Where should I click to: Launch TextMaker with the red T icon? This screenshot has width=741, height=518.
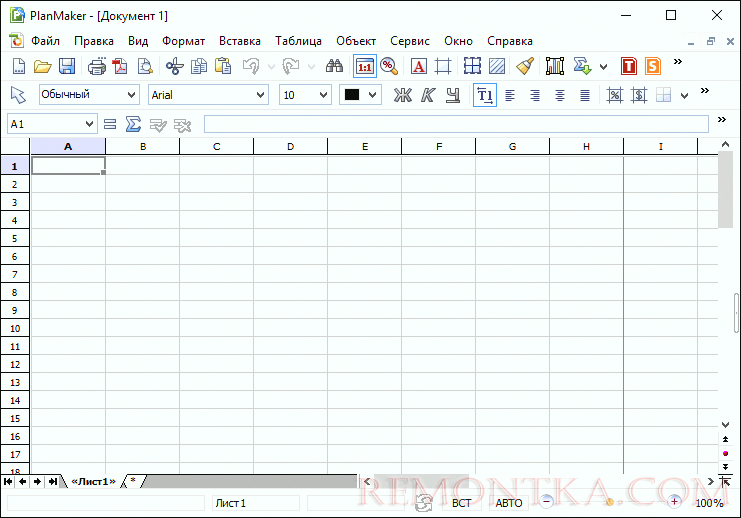(629, 66)
